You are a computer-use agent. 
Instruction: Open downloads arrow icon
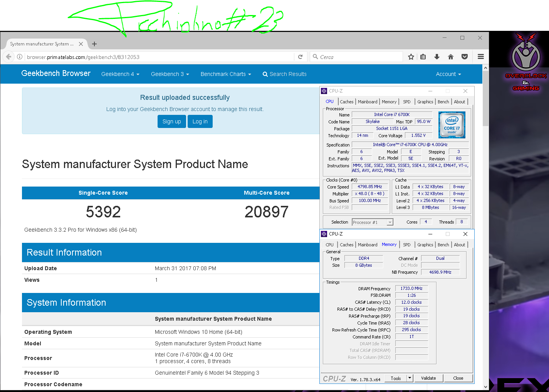point(437,57)
